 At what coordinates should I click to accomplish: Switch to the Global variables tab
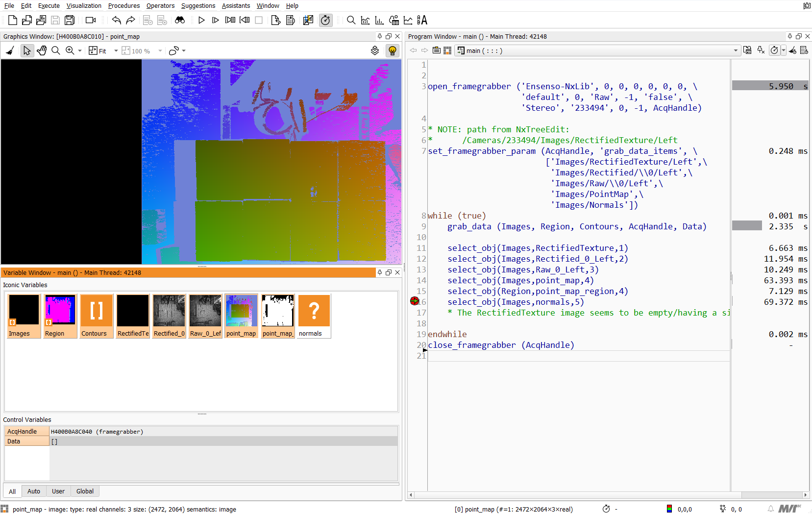pyautogui.click(x=85, y=491)
